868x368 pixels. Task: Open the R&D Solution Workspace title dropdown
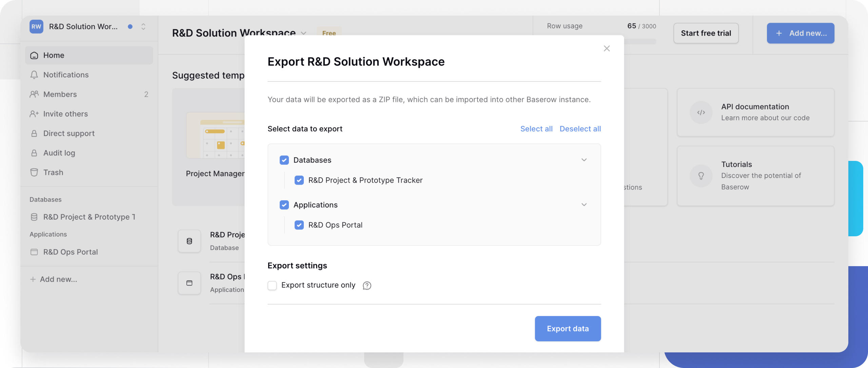304,33
